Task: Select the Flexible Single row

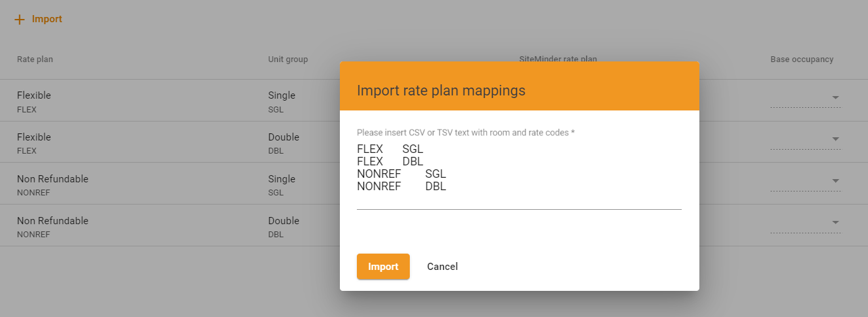Action: (434, 101)
